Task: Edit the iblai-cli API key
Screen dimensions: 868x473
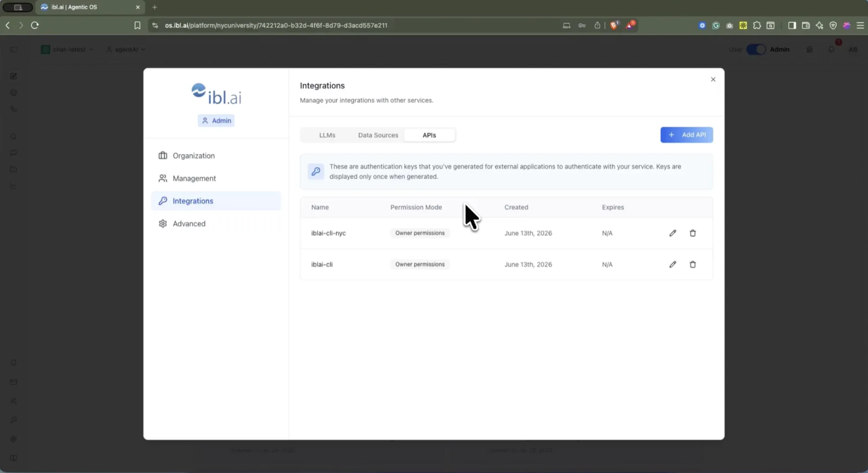Action: tap(673, 264)
